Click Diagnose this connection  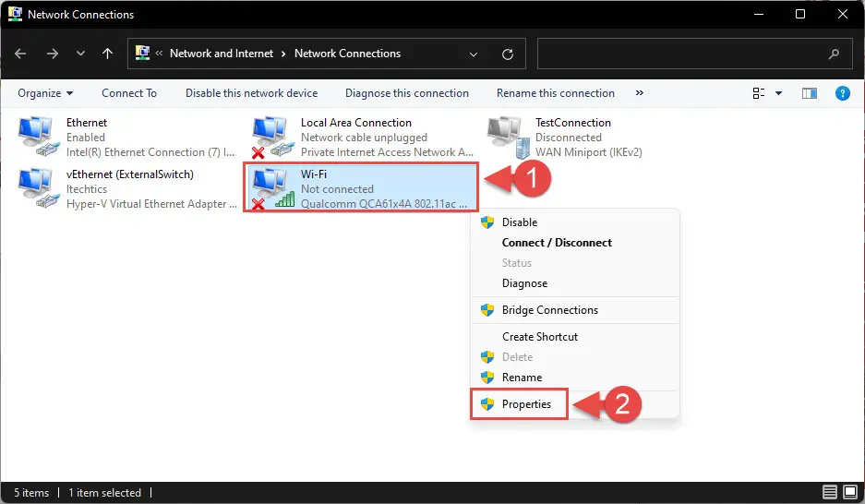point(407,93)
